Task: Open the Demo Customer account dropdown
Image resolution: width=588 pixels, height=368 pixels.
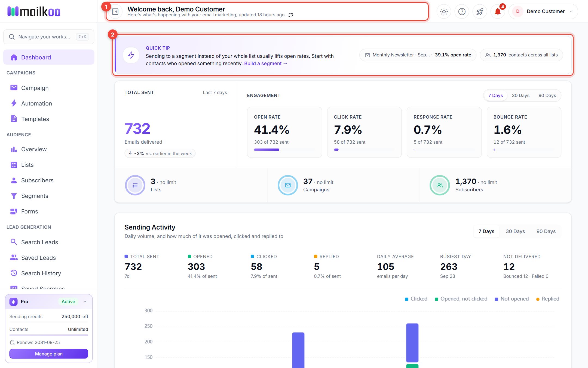Action: pyautogui.click(x=543, y=11)
